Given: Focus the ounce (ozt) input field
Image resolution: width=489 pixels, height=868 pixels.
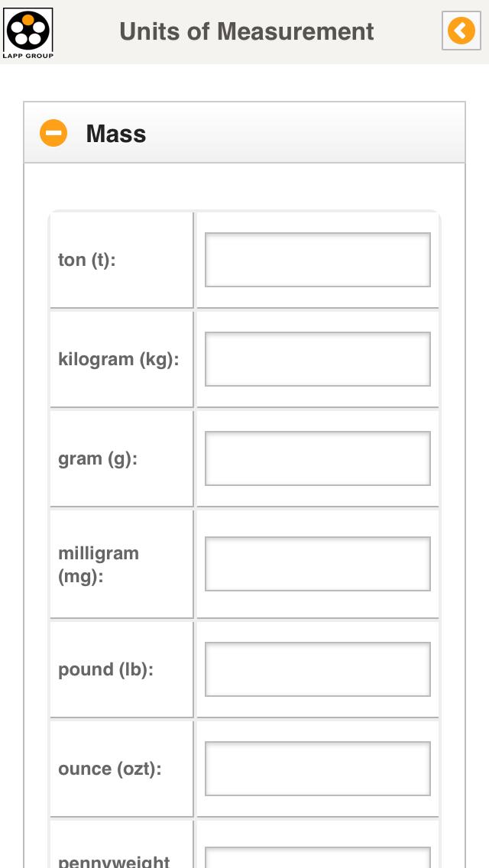Looking at the screenshot, I should point(317,769).
